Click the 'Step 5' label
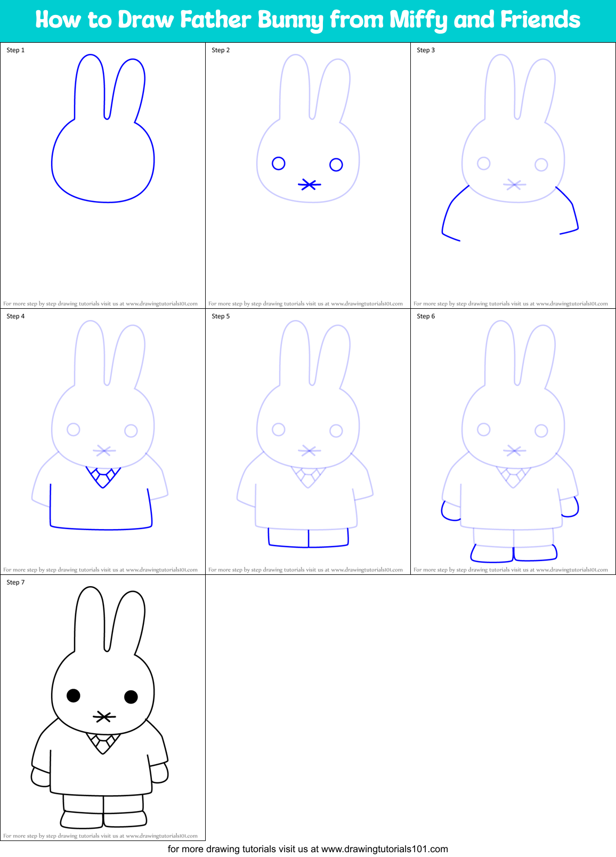Viewport: 616px width, 857px height. point(221,316)
